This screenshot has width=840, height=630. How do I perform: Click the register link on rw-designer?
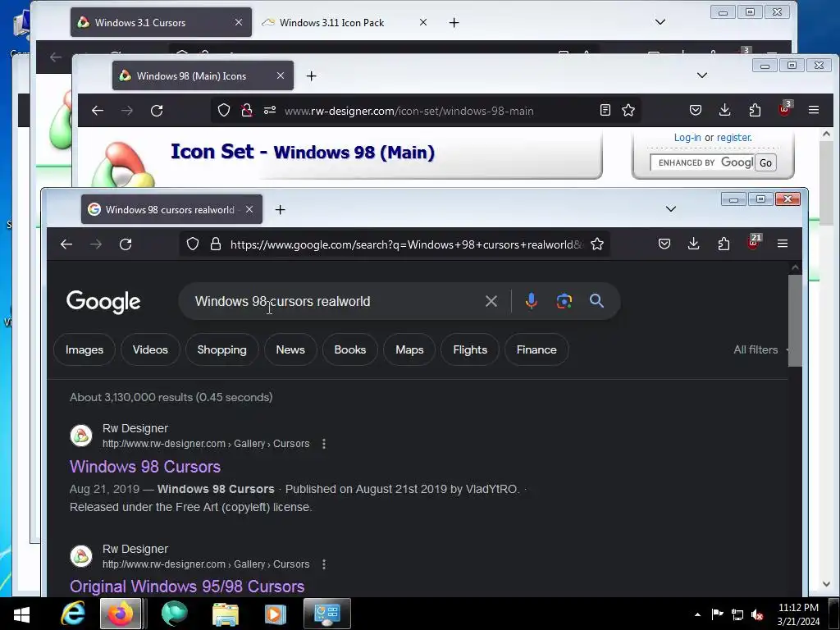[x=734, y=138]
